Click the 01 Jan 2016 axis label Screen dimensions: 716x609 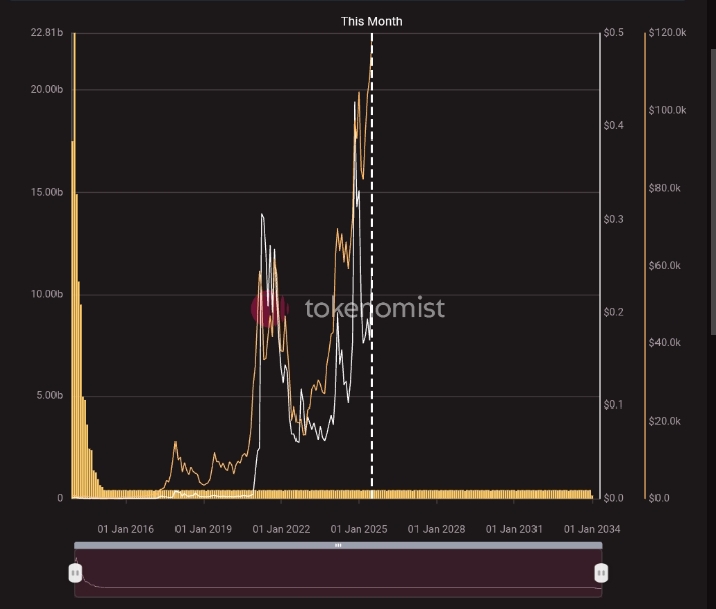tap(125, 529)
